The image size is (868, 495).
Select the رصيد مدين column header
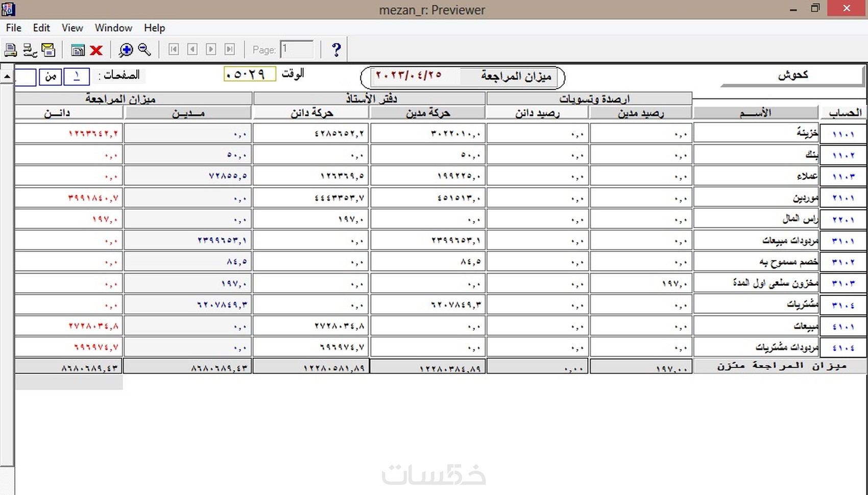[640, 113]
